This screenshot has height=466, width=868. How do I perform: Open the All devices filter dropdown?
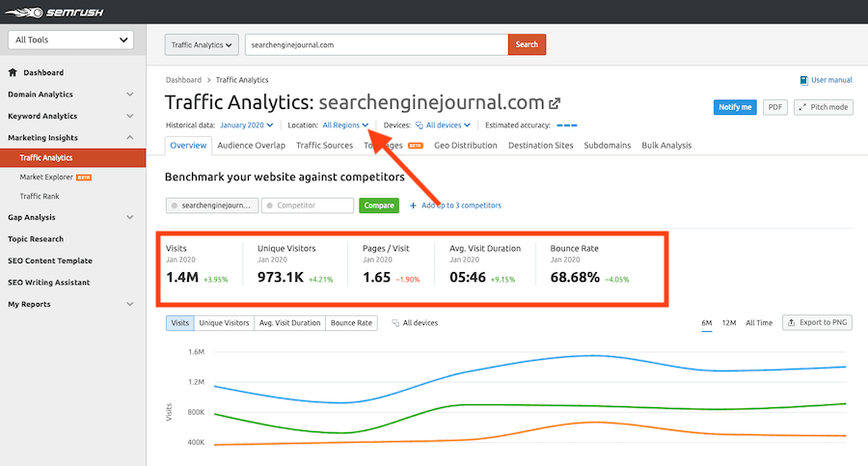(448, 125)
